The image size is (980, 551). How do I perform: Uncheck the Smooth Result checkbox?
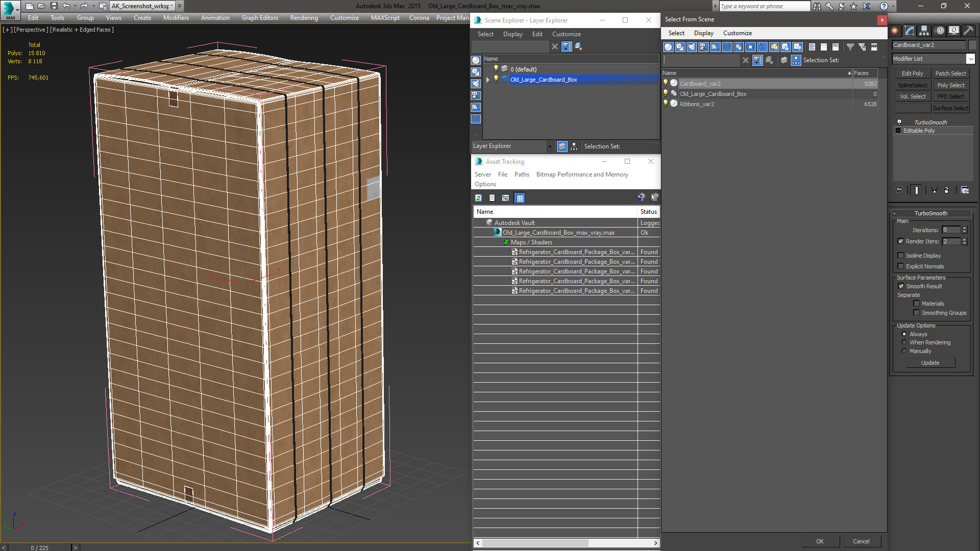click(x=901, y=286)
